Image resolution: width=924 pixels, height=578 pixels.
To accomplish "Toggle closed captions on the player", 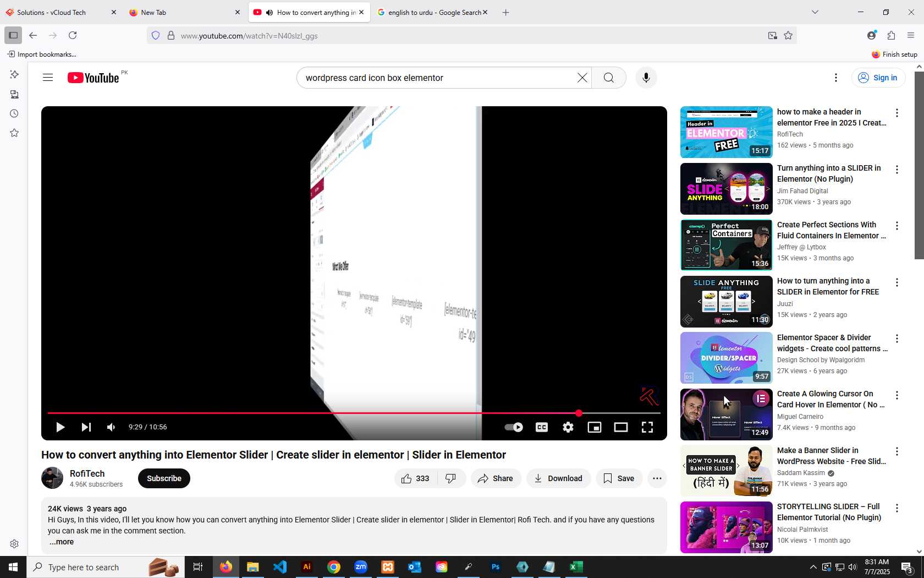I will pos(542,427).
